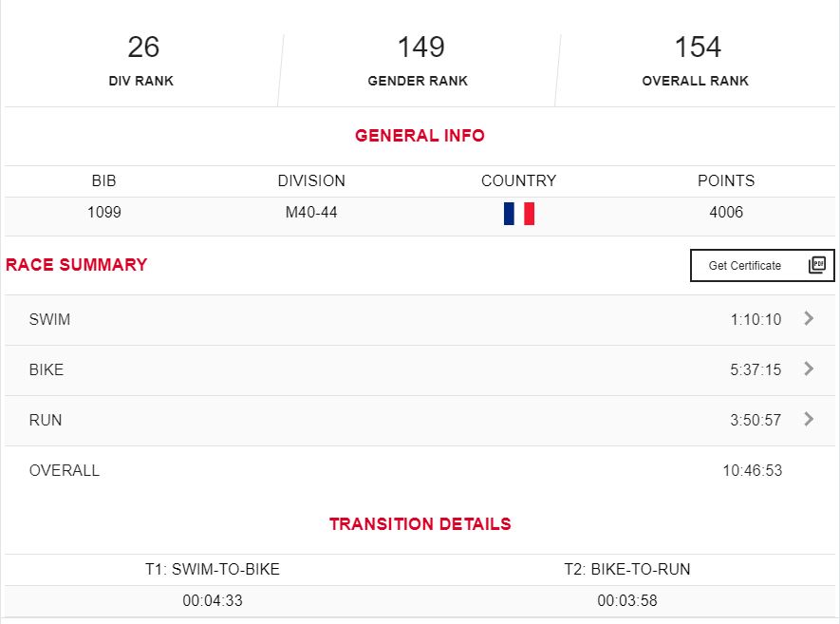
Task: Click the T1 swim-to-bike time 00:04:33
Action: 213,600
